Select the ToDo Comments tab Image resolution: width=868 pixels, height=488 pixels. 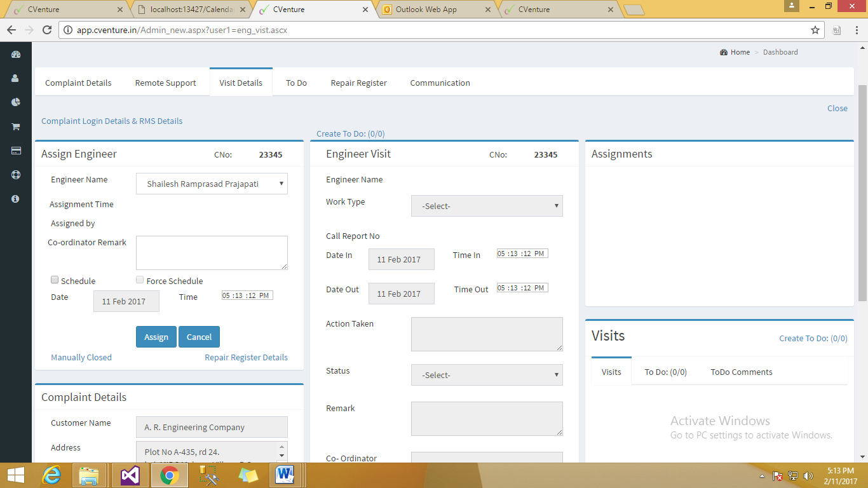click(742, 372)
